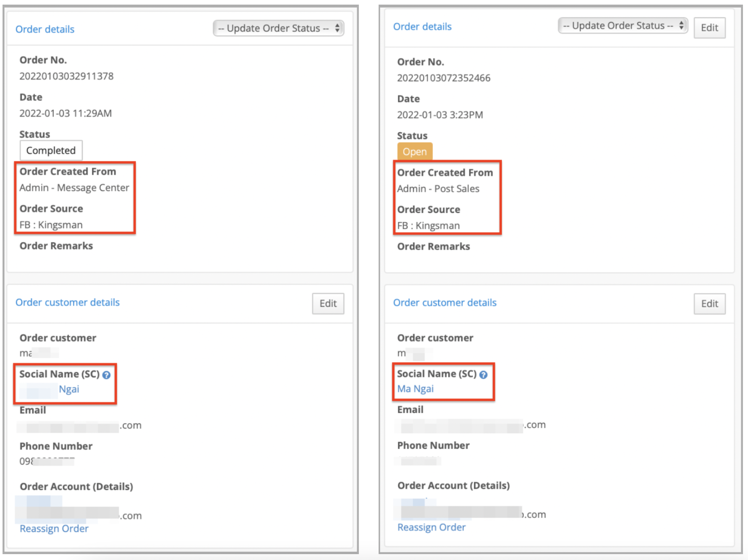Click the Completed status badge
Image resolution: width=748 pixels, height=560 pixels.
pos(51,150)
